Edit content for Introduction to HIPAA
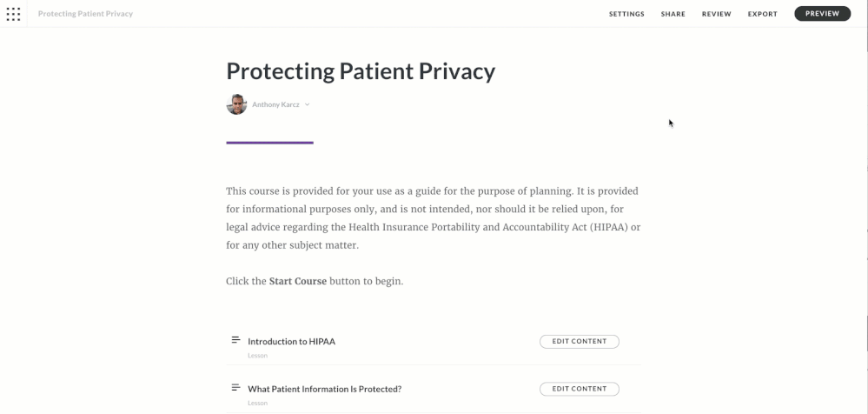The width and height of the screenshot is (868, 414). [x=579, y=341]
